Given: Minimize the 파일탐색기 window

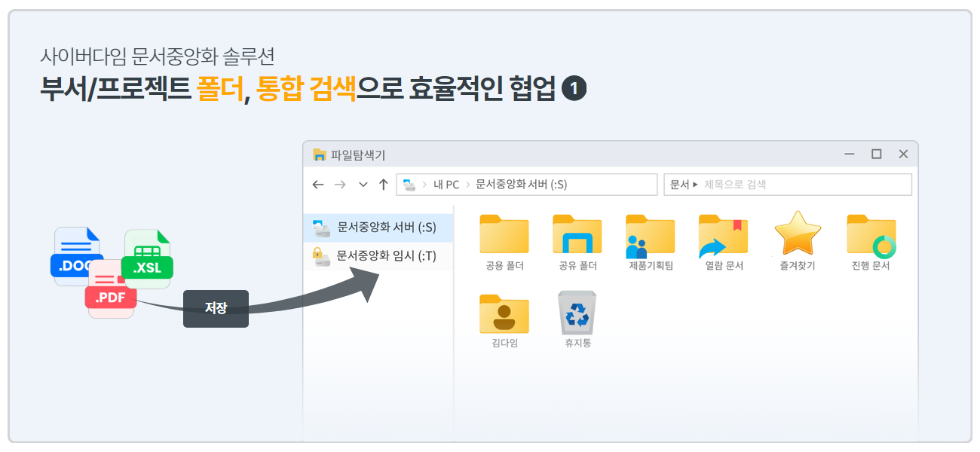Looking at the screenshot, I should click(x=850, y=154).
